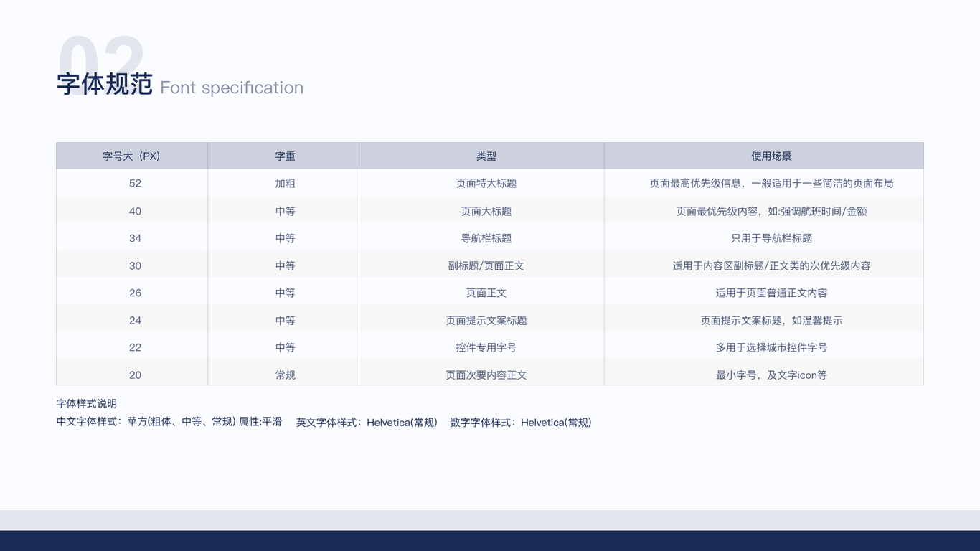Select the "加粗" weight cell

(x=286, y=183)
